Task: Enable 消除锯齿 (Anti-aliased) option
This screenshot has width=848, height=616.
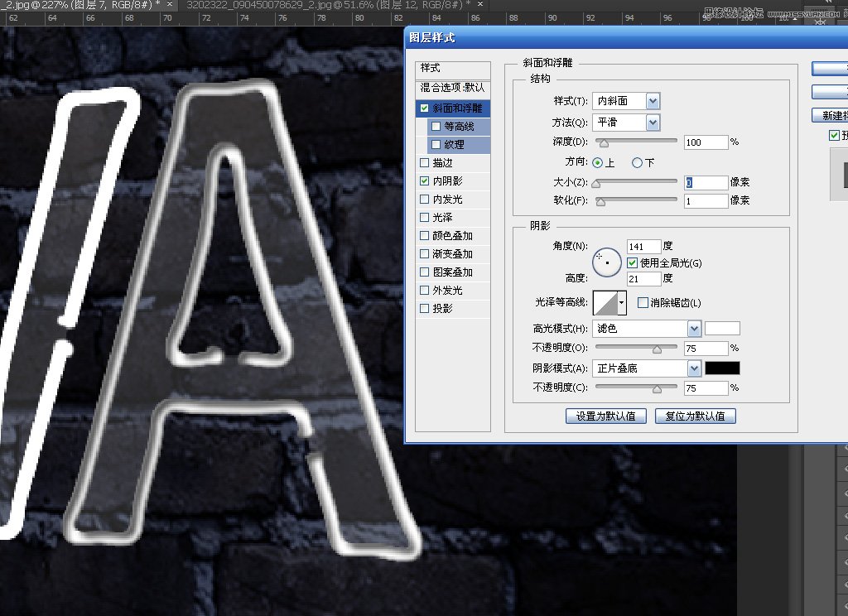Action: 642,301
